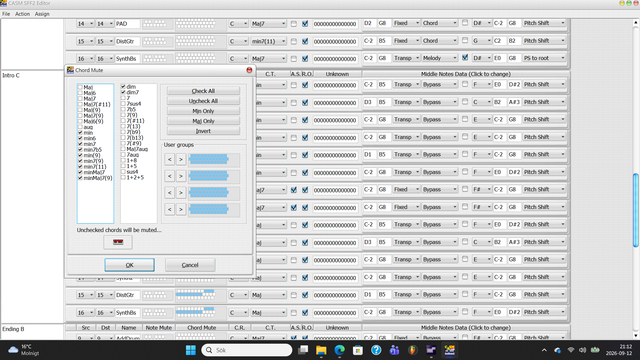Open the note mute grid in the PAD row
Screen dimensions: 640x360
click(x=155, y=24)
